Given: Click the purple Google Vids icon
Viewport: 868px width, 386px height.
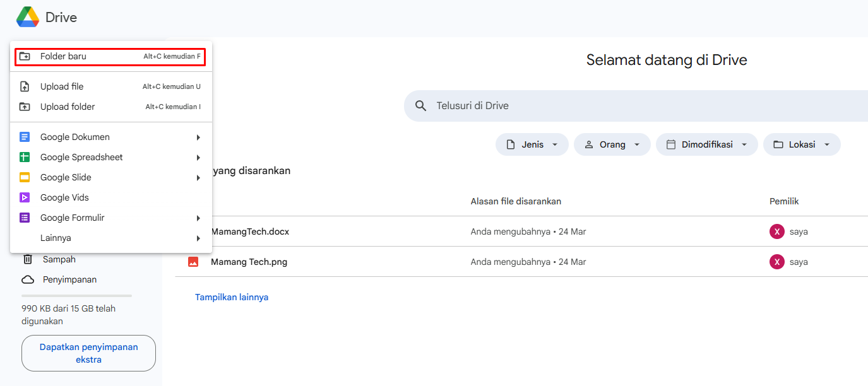Looking at the screenshot, I should click(x=25, y=197).
